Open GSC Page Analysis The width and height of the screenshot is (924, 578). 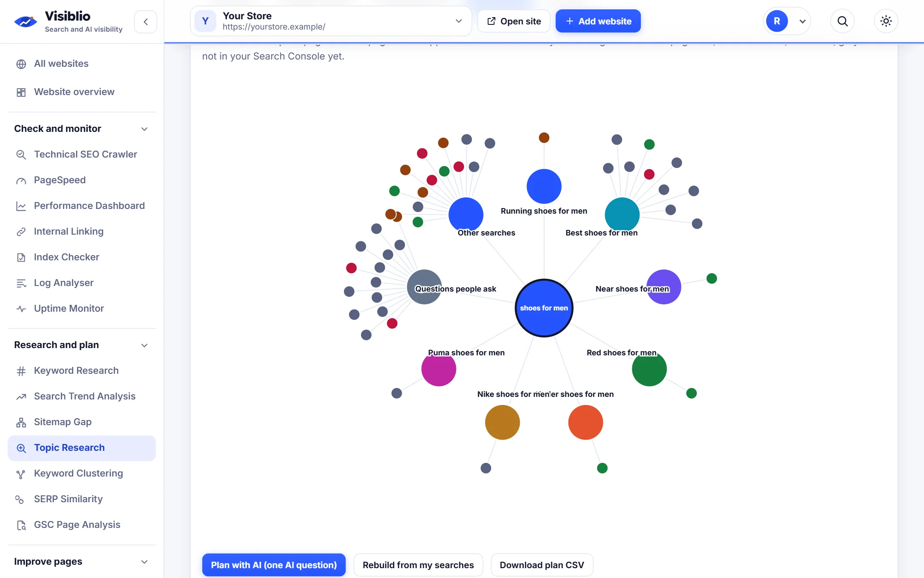tap(82, 525)
